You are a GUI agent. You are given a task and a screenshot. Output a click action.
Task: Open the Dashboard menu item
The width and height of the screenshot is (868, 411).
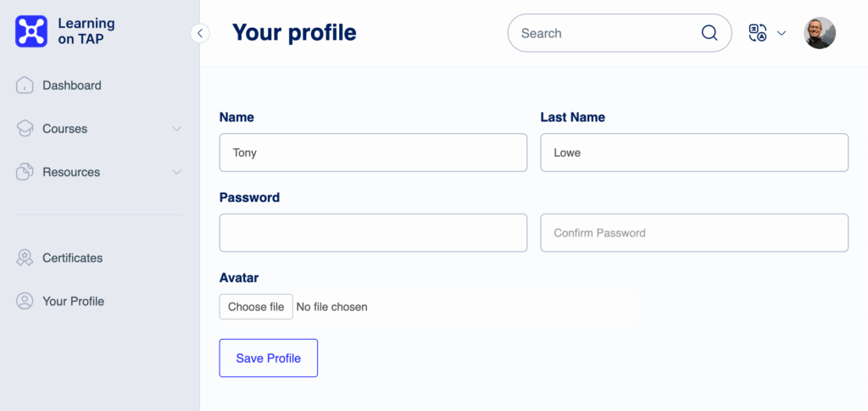pyautogui.click(x=72, y=86)
